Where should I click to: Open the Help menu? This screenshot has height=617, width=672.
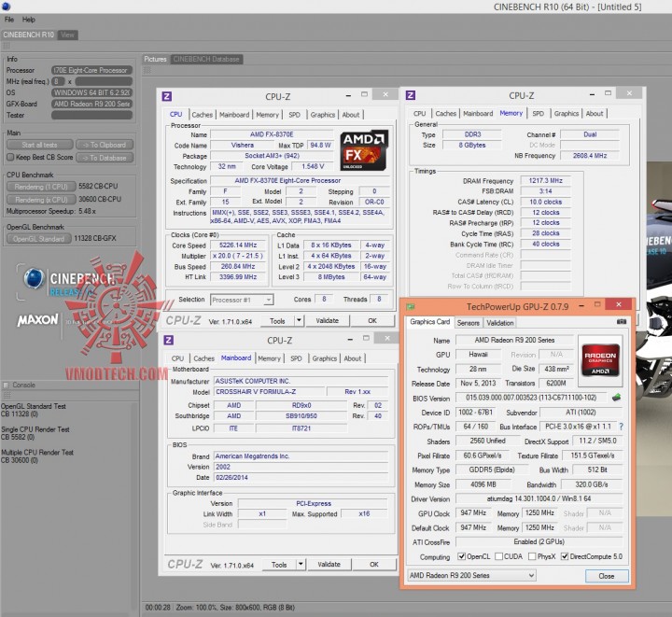click(29, 20)
